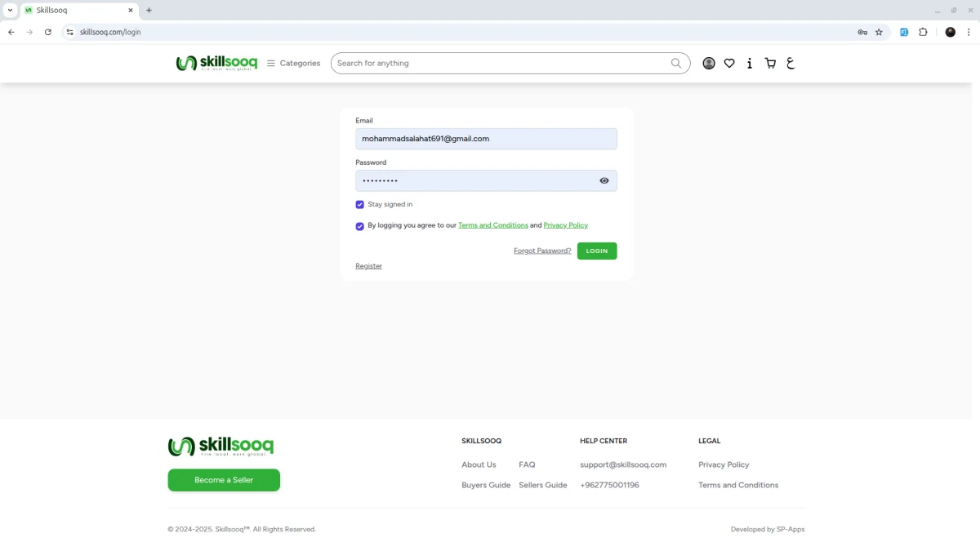This screenshot has width=980, height=551.
Task: Click the browser back arrow
Action: pyautogui.click(x=11, y=32)
